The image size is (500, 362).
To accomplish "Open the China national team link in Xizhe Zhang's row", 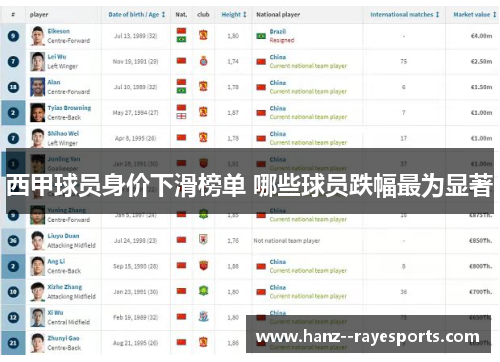I will point(278,287).
